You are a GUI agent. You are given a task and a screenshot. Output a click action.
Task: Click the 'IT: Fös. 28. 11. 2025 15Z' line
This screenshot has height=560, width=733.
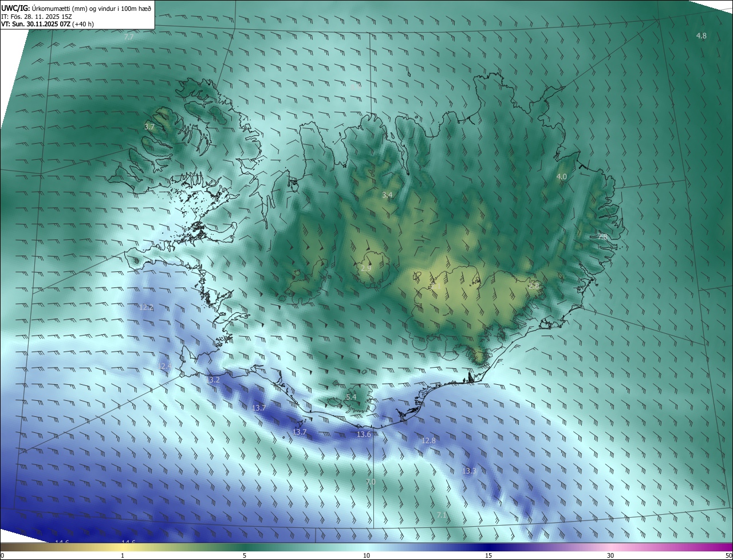(x=36, y=17)
